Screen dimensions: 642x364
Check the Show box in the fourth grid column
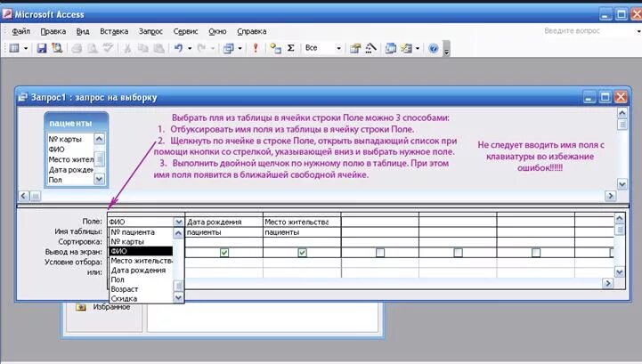pos(380,253)
